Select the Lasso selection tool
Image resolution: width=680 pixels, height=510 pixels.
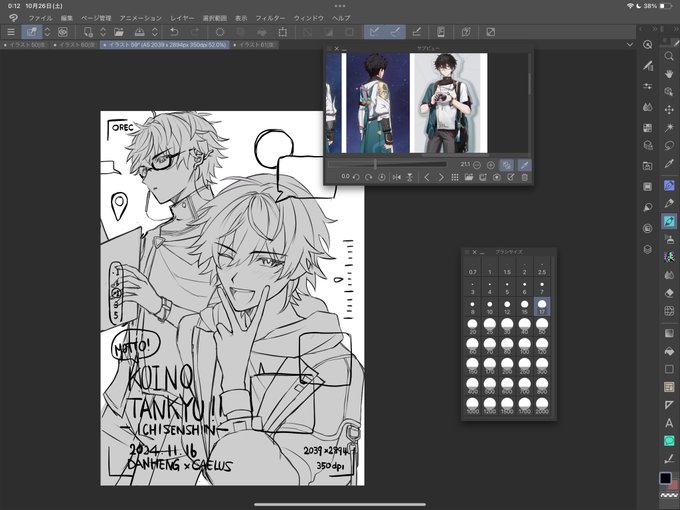(x=669, y=145)
